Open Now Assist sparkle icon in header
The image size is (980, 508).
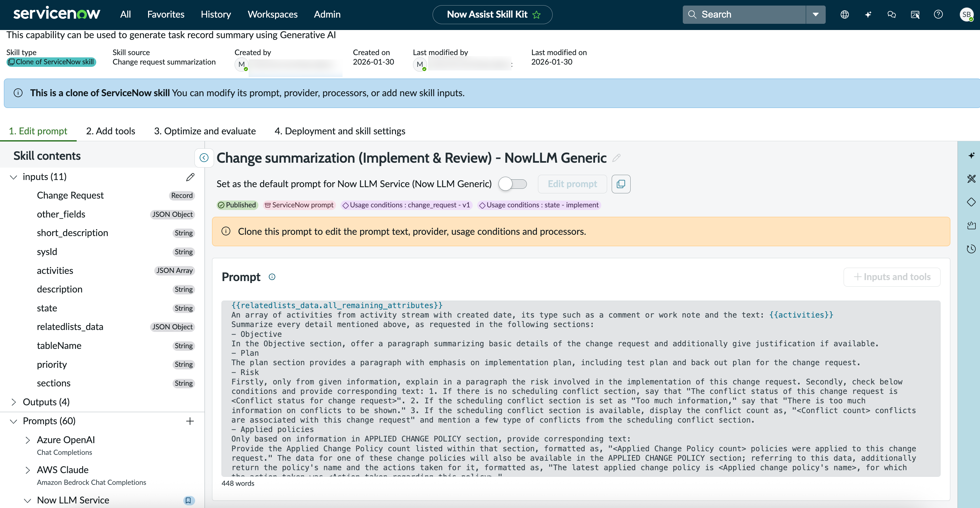click(x=868, y=14)
